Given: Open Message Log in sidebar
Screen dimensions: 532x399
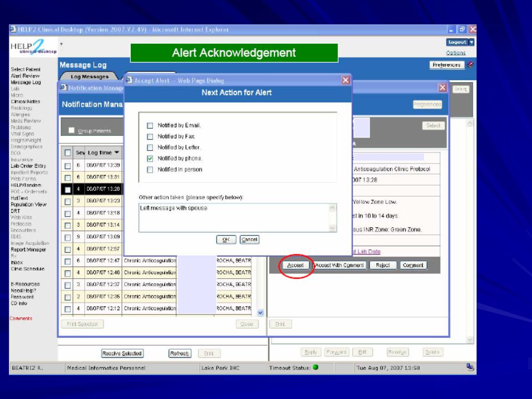Looking at the screenshot, I should point(26,82).
